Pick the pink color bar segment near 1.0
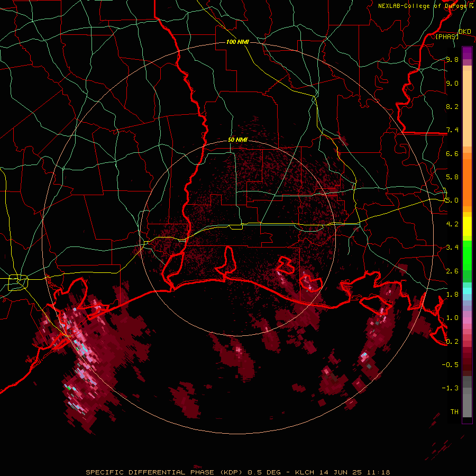The width and height of the screenshot is (476, 476). [x=467, y=321]
